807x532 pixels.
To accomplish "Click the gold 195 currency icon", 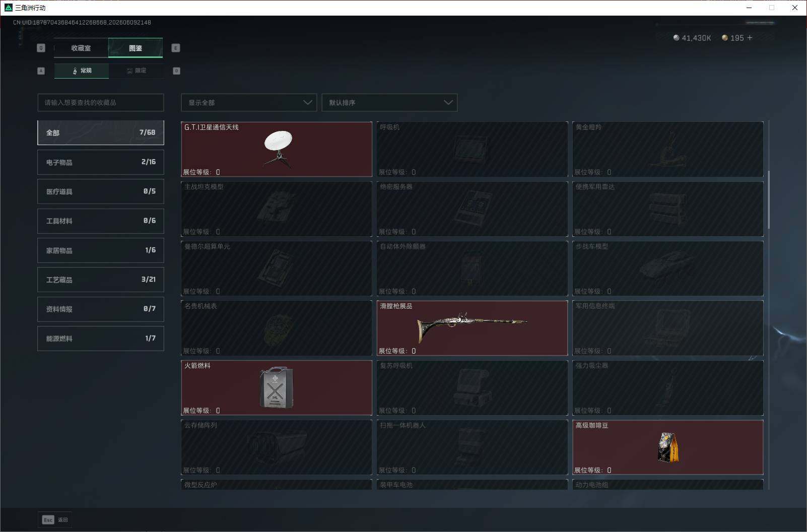I will coord(725,38).
